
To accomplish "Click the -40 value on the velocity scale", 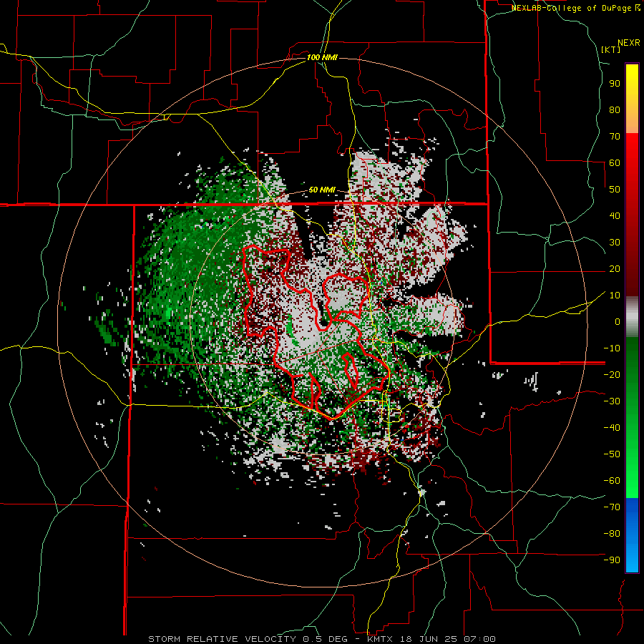I will coord(612,428).
